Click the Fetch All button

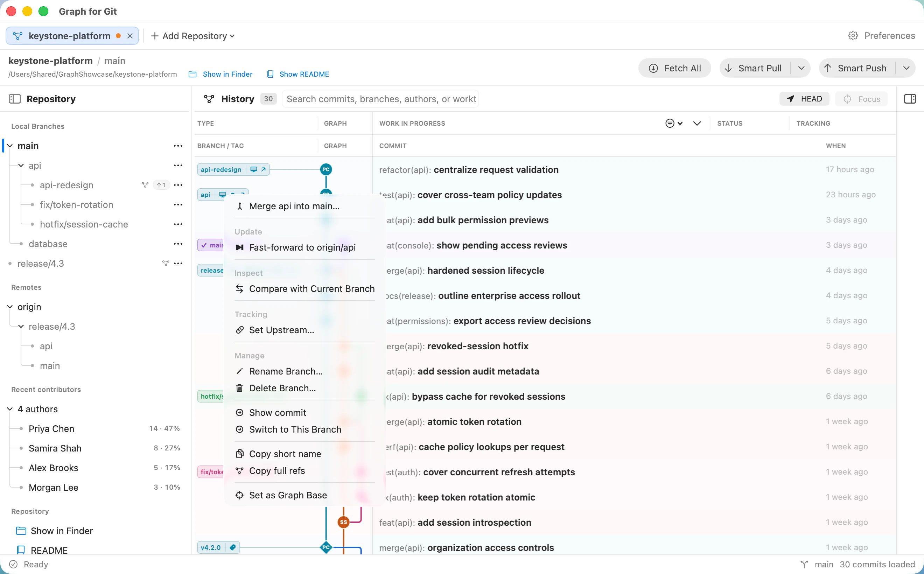(674, 68)
